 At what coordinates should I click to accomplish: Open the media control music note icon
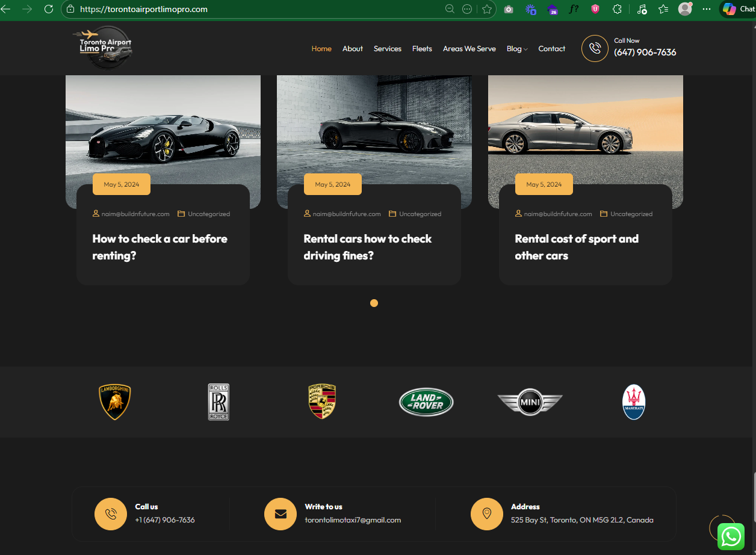pos(642,9)
